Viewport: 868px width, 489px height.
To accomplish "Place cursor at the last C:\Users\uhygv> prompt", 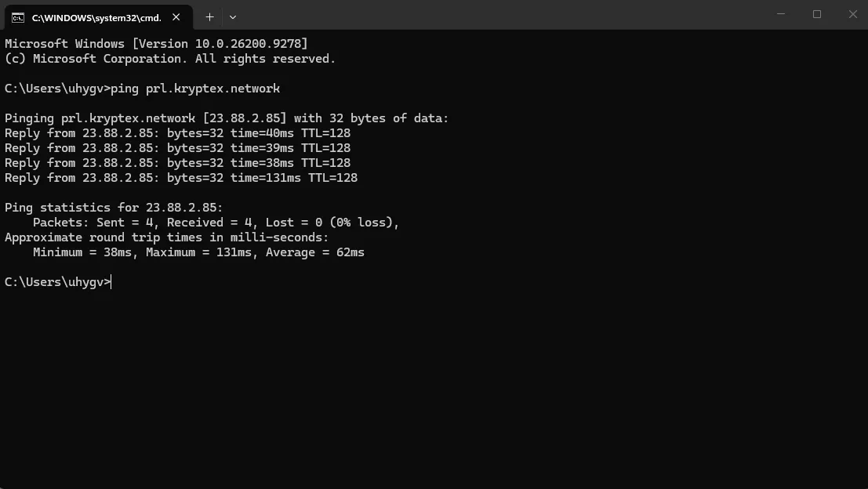I will 57,282.
